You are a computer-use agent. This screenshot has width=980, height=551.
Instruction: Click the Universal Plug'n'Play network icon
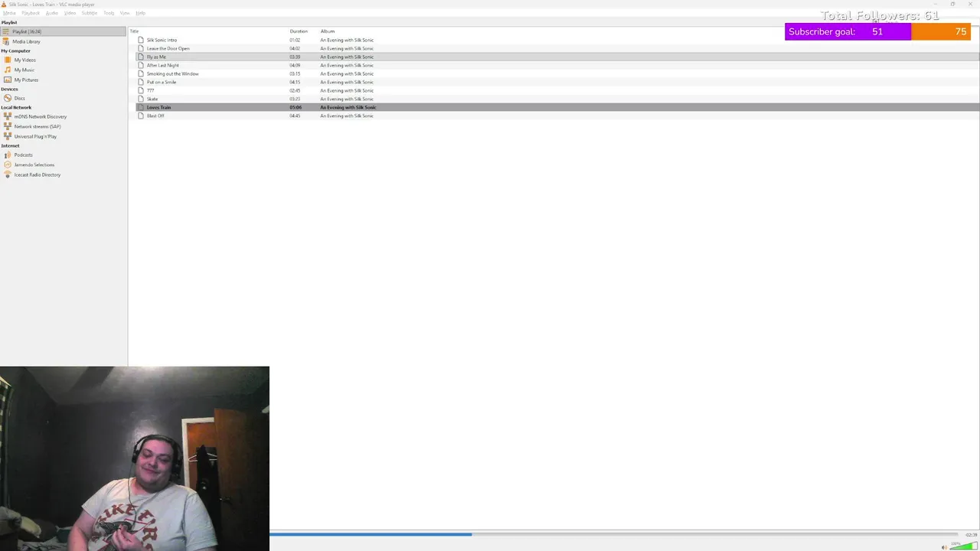pyautogui.click(x=8, y=136)
